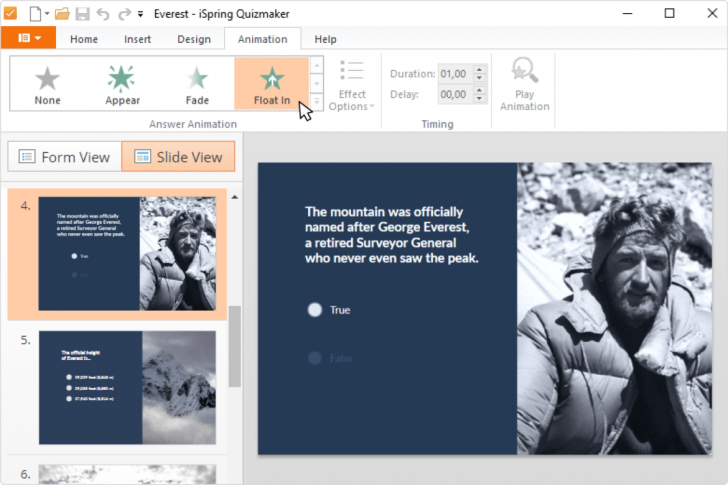Switch to Slide View
The image size is (728, 485).
coord(178,157)
